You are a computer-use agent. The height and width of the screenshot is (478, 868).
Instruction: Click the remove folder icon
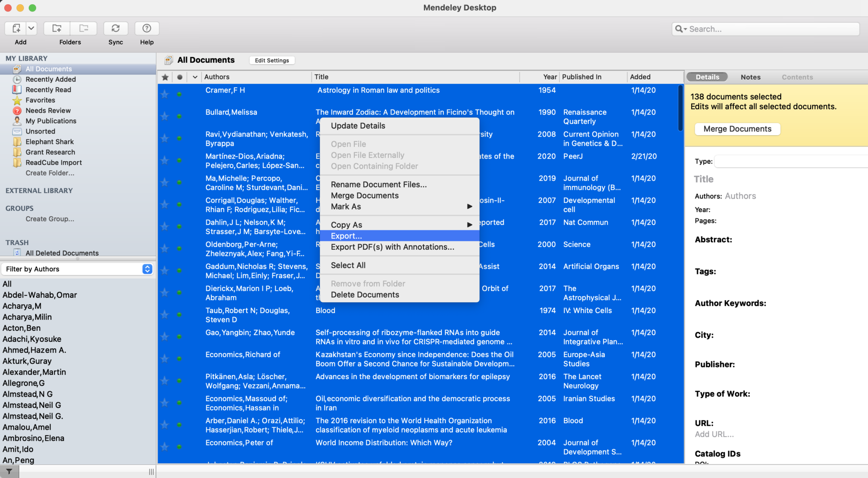click(x=83, y=28)
